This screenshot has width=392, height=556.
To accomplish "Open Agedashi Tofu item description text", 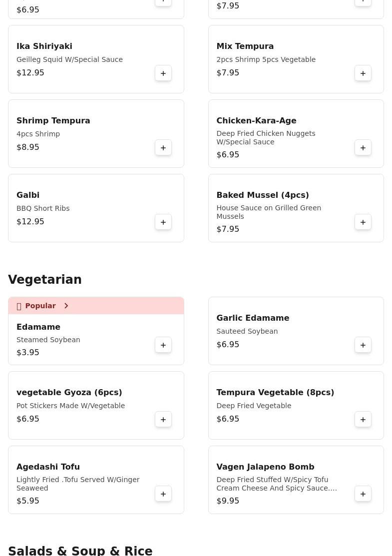I will click(78, 484).
